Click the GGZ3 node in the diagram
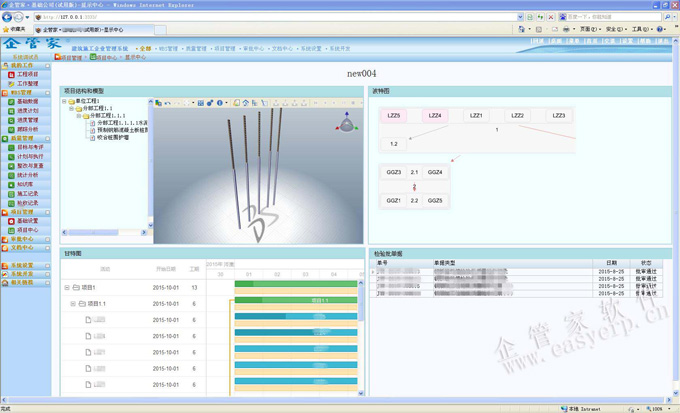 pyautogui.click(x=394, y=172)
